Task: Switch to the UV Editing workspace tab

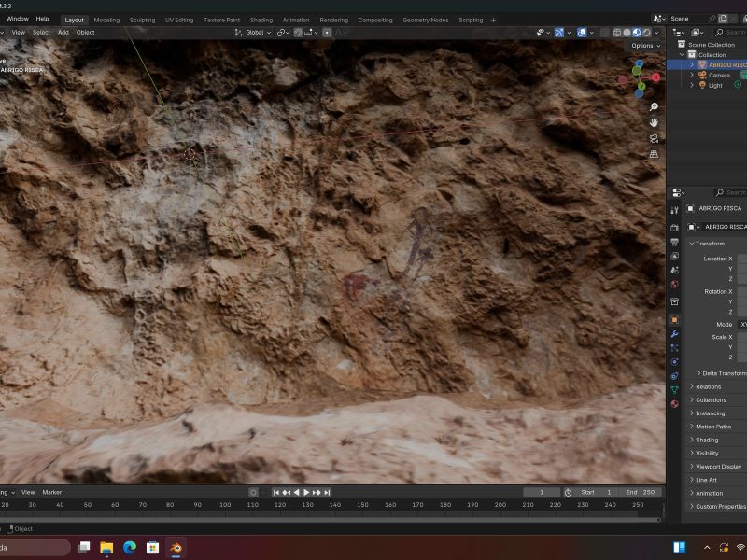Action: (x=179, y=20)
